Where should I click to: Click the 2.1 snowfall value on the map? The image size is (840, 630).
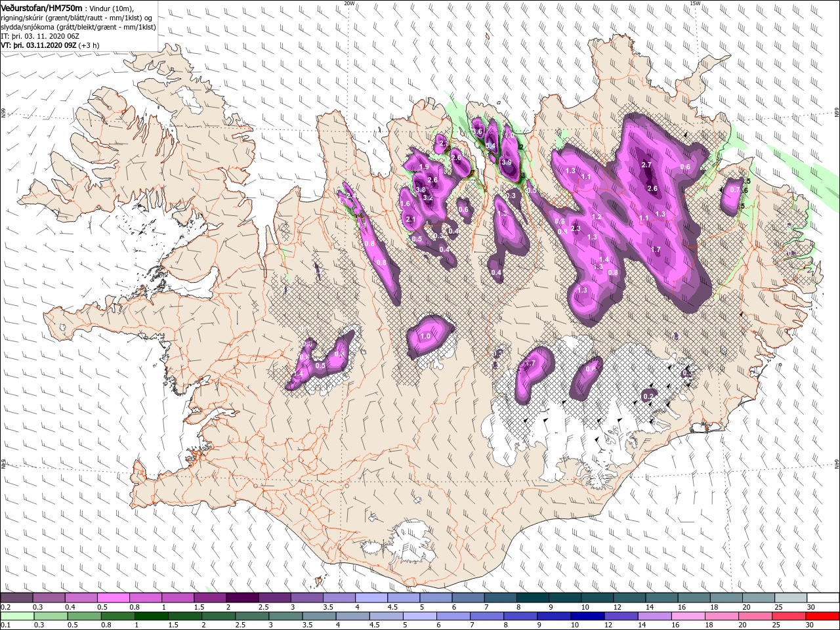tap(411, 219)
